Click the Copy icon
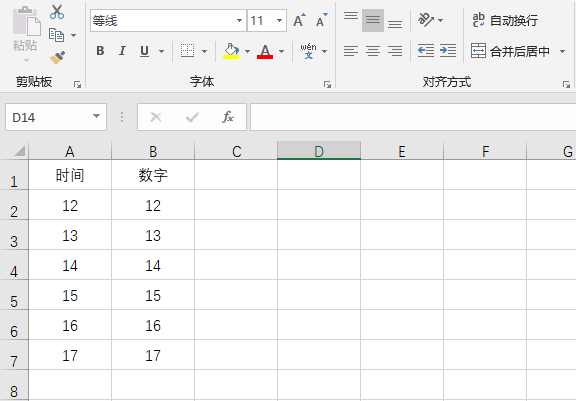The width and height of the screenshot is (576, 401). [x=57, y=35]
